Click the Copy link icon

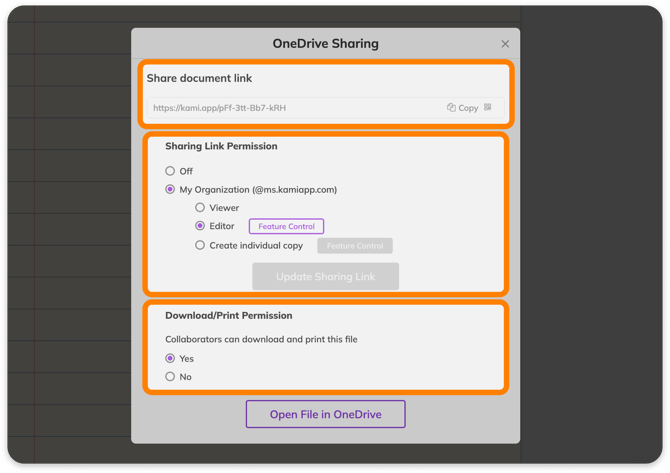(451, 107)
